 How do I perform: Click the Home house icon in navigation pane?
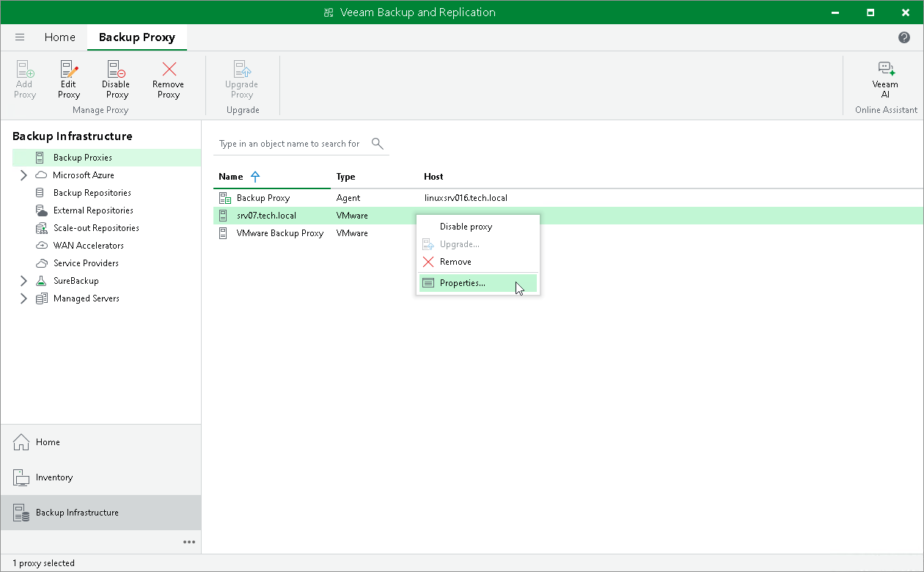[x=21, y=442]
